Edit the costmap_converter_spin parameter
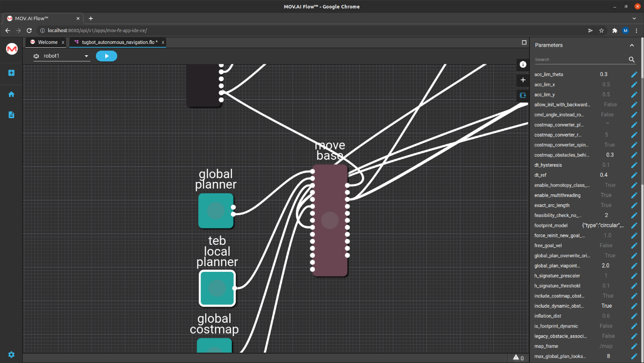644x363 pixels. pos(634,145)
